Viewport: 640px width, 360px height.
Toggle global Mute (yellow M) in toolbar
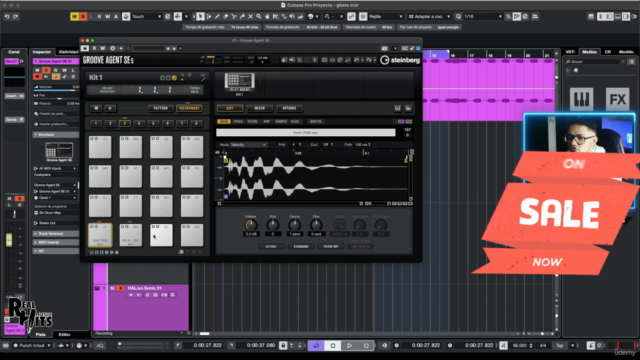74,17
